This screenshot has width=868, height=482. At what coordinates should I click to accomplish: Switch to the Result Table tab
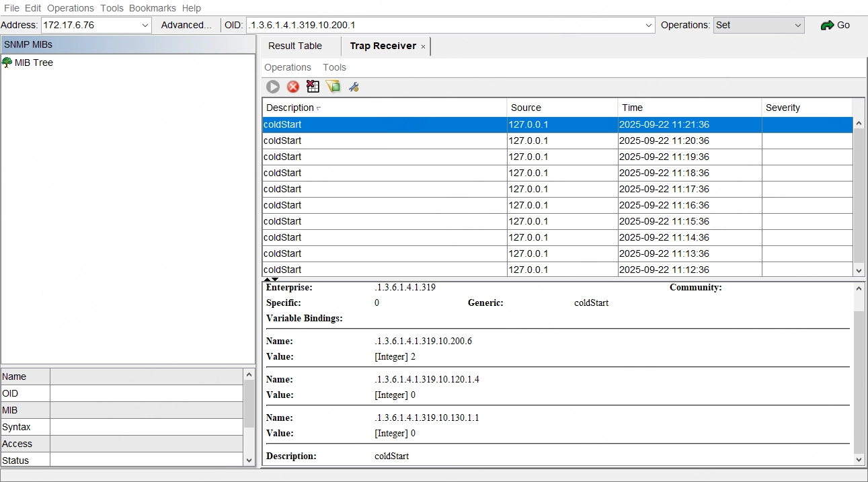pyautogui.click(x=295, y=46)
